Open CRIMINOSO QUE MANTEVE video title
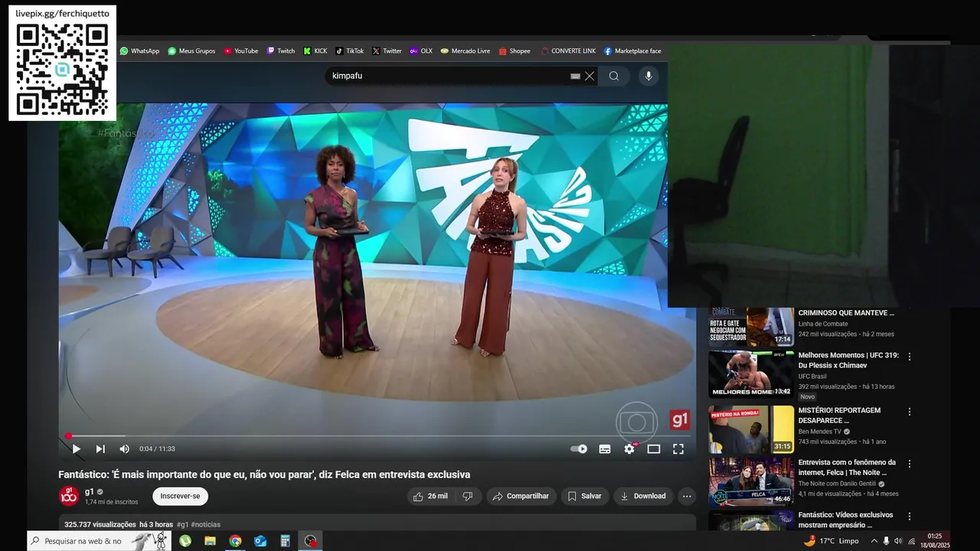Viewport: 980px width, 551px height. [846, 313]
